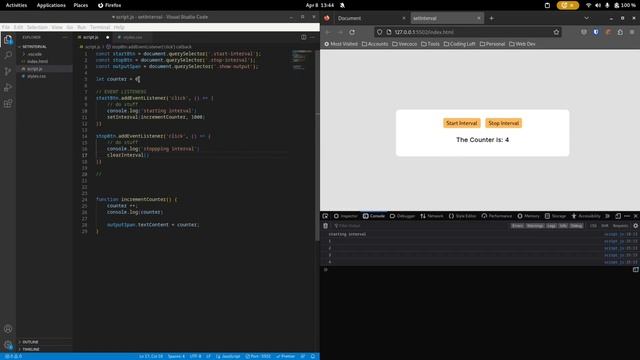Toggle Responsive Design Mode icon in DevTools
Viewport: 640px width, 360px height.
pos(618,216)
